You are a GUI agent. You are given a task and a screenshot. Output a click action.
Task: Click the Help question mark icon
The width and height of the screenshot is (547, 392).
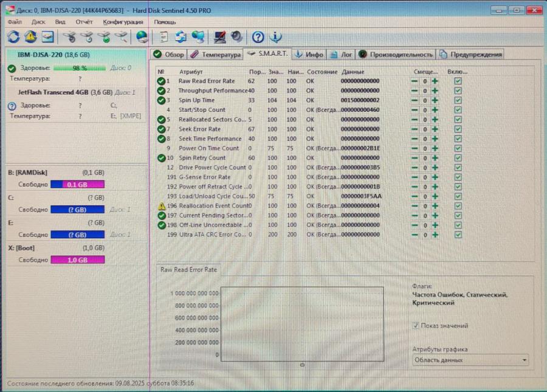tap(258, 36)
